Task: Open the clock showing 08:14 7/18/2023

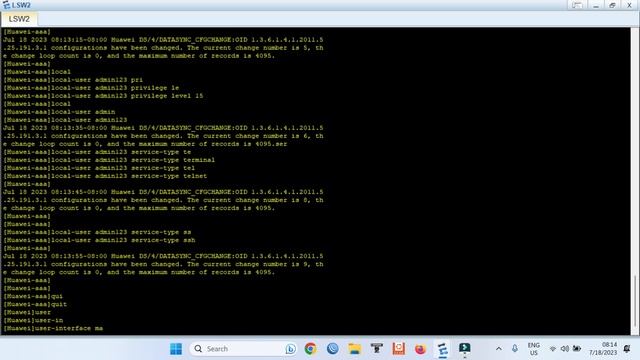Action: pos(603,349)
